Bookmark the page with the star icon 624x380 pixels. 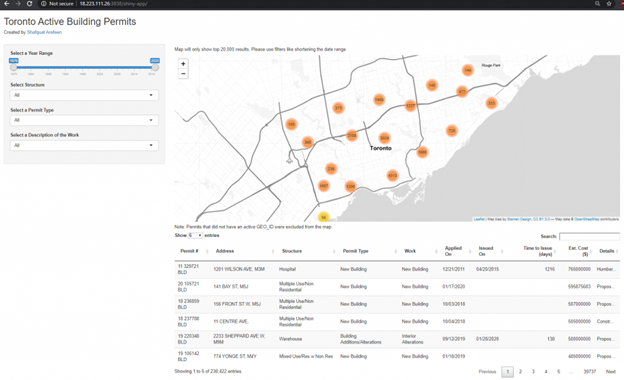click(x=609, y=4)
